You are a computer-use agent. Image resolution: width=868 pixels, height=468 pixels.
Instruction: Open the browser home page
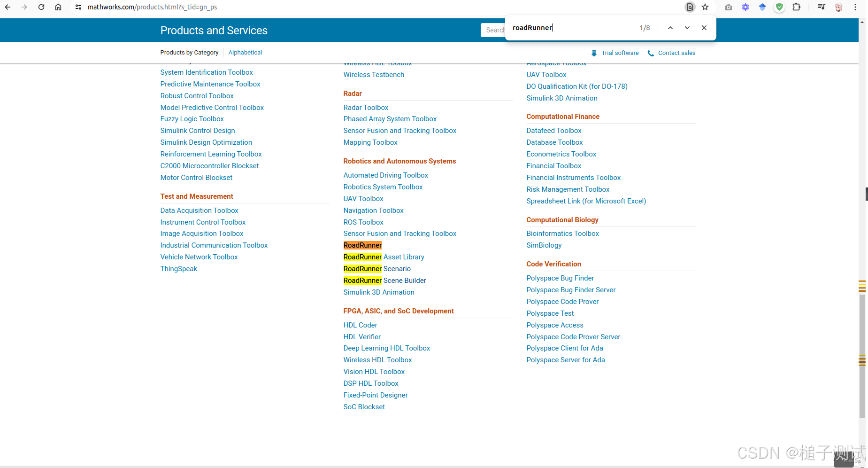pos(58,7)
